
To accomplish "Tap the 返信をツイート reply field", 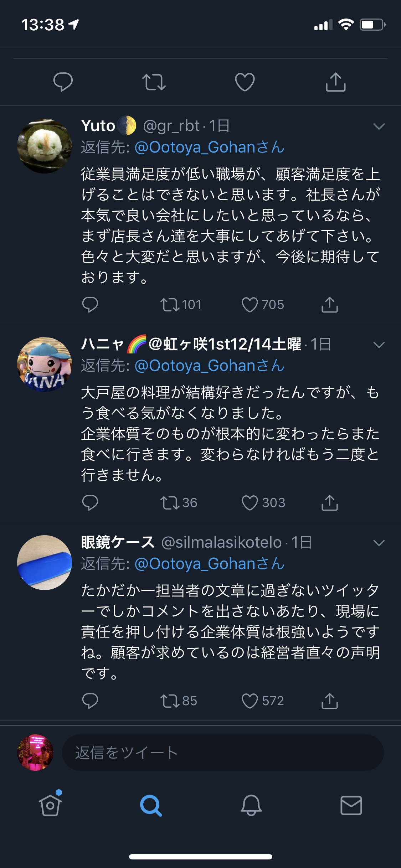I will (x=223, y=752).
